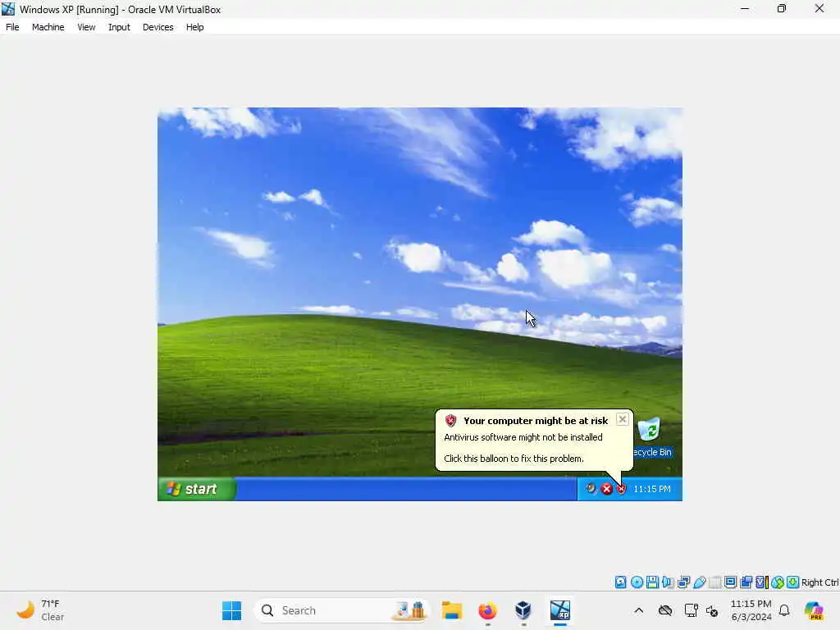Click 'Click this balloon to fix this problem' text
This screenshot has height=630, width=840.
(514, 459)
